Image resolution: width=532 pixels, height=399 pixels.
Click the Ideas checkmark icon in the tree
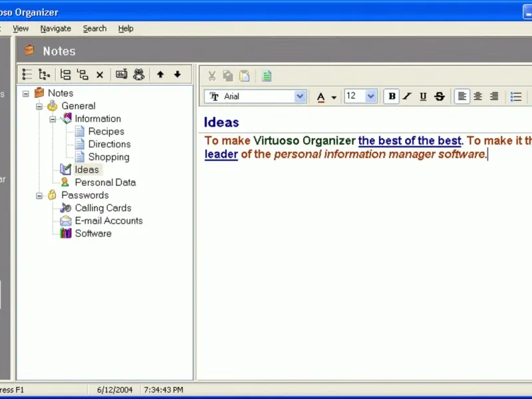[x=65, y=170]
